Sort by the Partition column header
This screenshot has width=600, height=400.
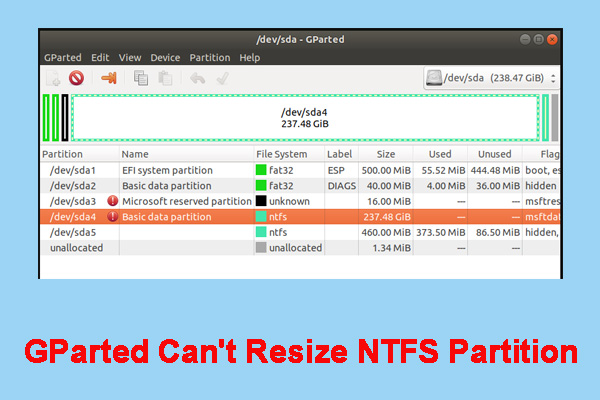click(x=80, y=154)
